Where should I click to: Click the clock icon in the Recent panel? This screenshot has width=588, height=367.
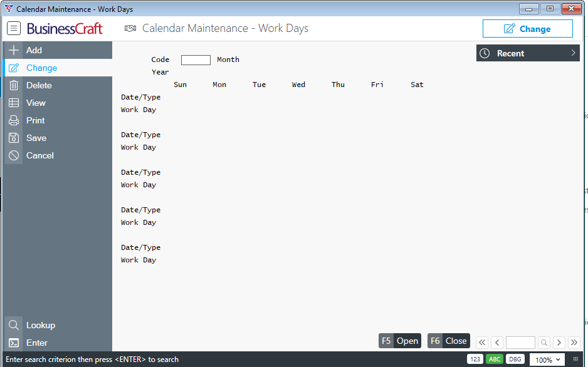[x=485, y=53]
